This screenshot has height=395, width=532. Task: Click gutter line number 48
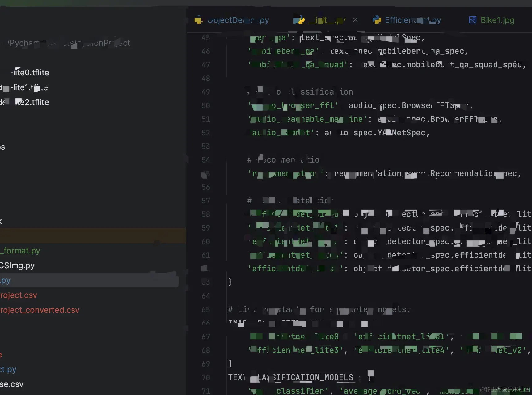[x=206, y=79]
